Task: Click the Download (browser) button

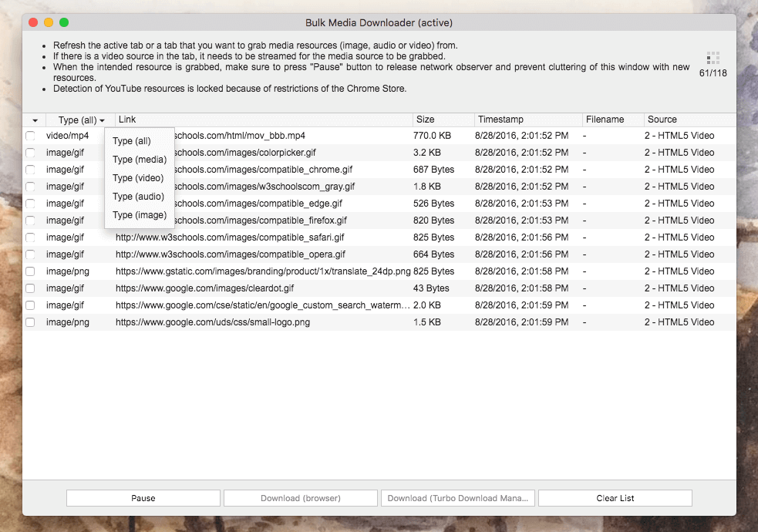Action: [300, 498]
